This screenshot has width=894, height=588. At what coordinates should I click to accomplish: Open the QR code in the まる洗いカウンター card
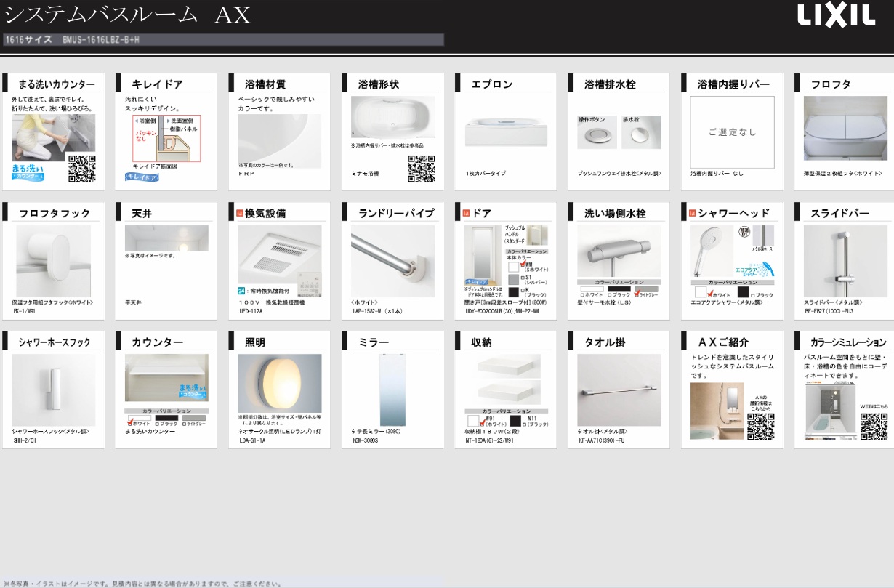pos(81,169)
